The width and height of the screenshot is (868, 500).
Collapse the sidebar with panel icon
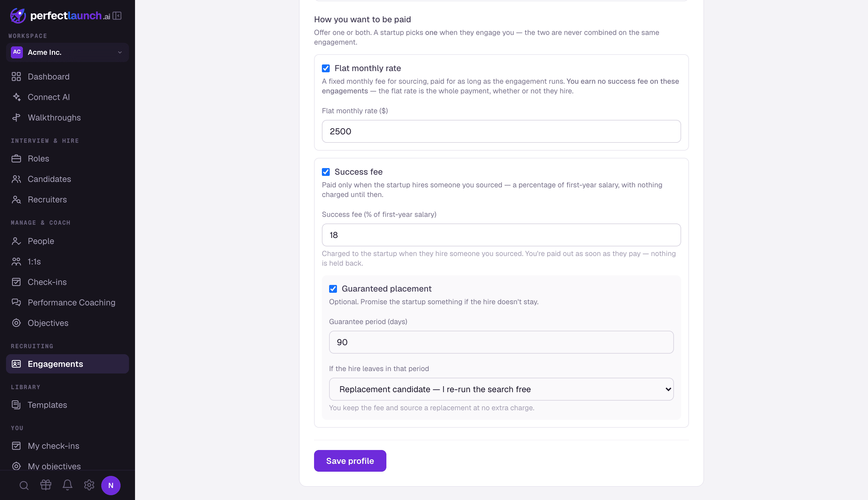[x=117, y=16]
